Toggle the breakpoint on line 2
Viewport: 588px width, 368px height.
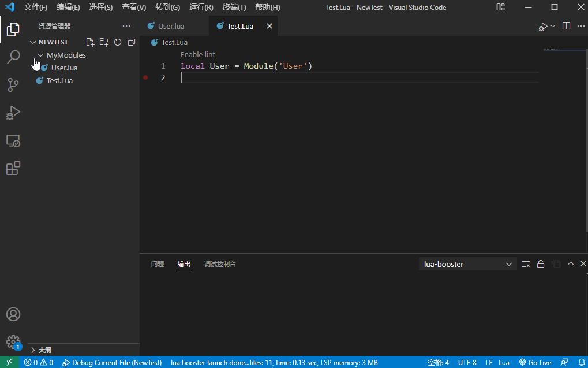point(145,77)
